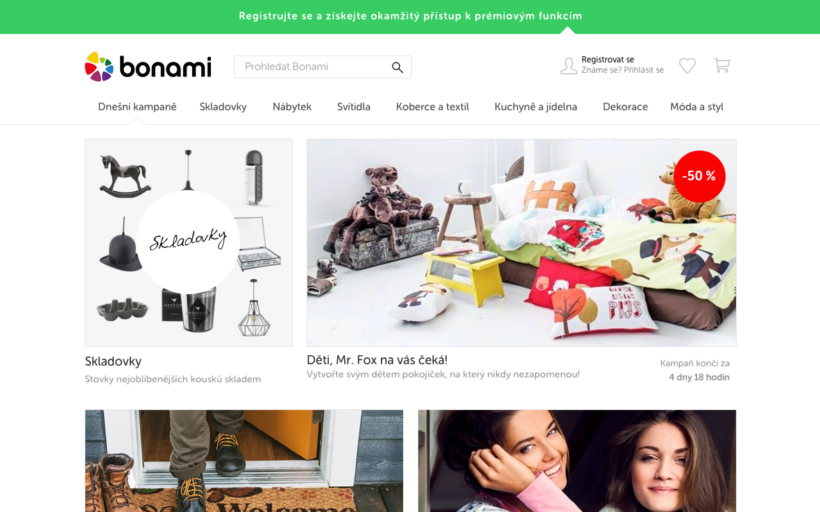Go to the Svítidla category
This screenshot has width=820, height=512.
(354, 107)
